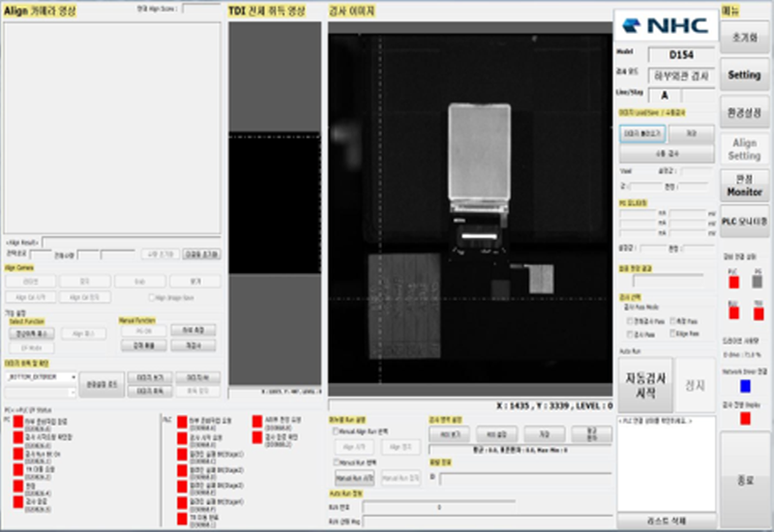Image resolution: width=774 pixels, height=532 pixels.
Task: Click the Manual Run start button
Action: point(354,478)
